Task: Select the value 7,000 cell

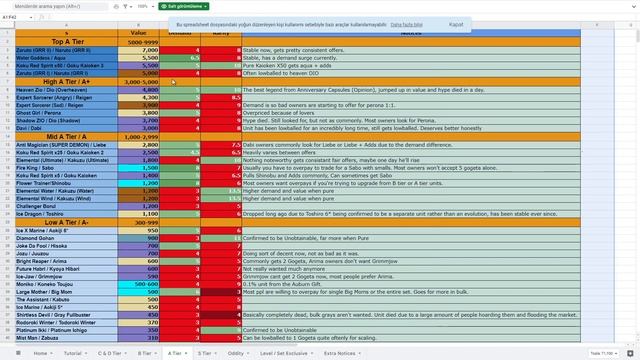Action: [138, 50]
